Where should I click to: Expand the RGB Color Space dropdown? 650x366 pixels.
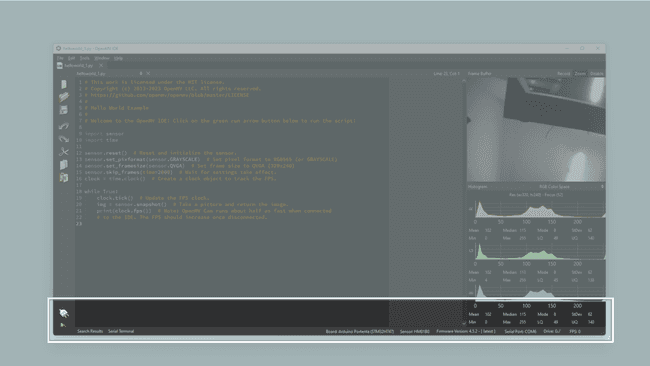tap(571, 187)
